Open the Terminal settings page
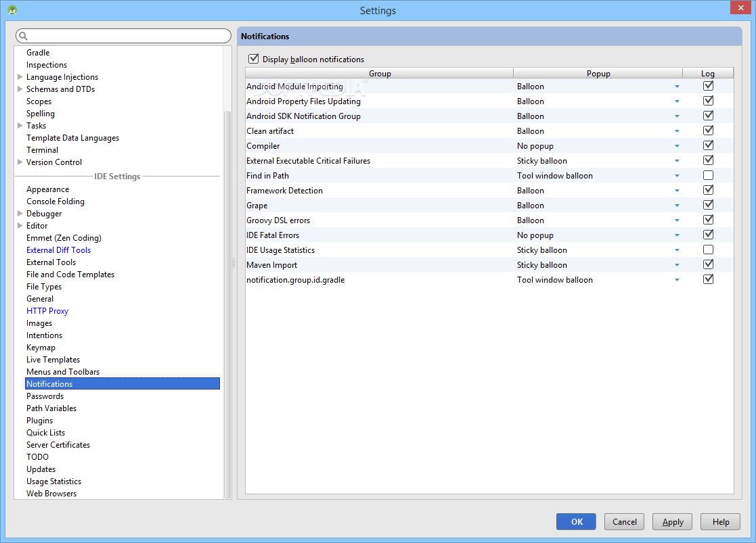Screen dimensions: 756x543 point(43,150)
